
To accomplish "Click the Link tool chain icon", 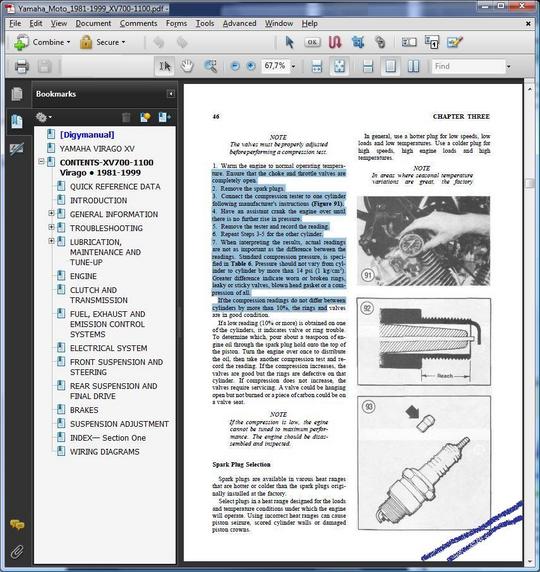I will 380,42.
